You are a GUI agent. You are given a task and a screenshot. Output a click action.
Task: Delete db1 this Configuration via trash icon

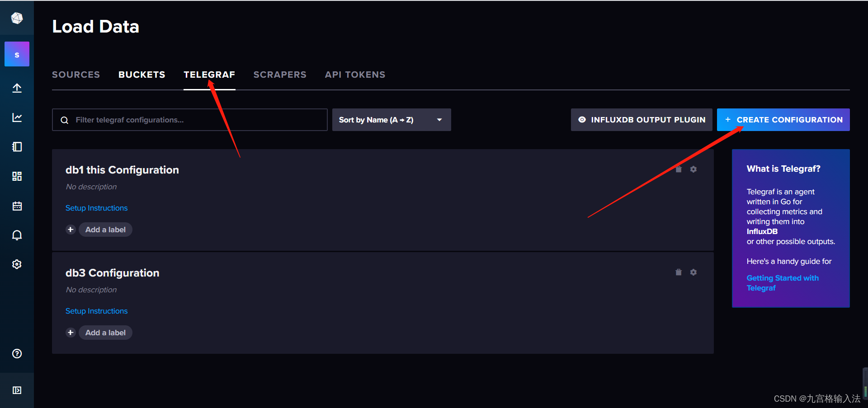tap(679, 169)
